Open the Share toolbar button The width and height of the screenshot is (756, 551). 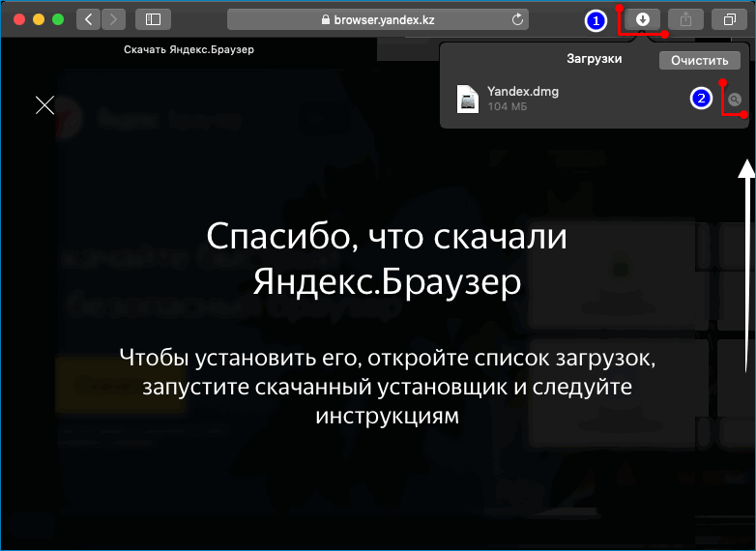pyautogui.click(x=685, y=19)
